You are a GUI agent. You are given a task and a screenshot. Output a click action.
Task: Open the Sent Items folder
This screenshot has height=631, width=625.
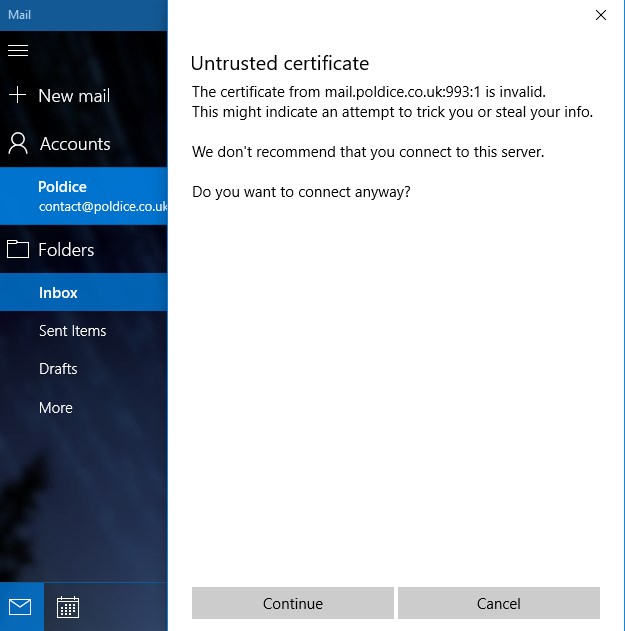point(72,331)
